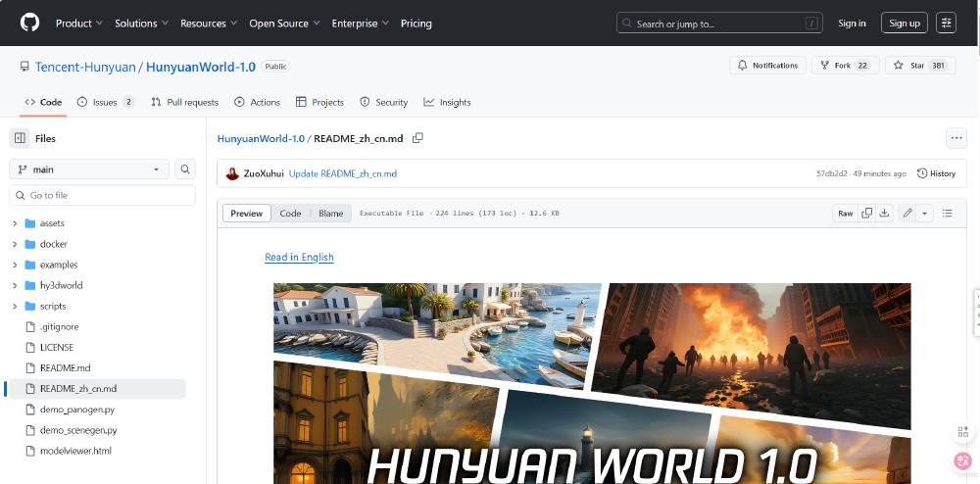Viewport: 980px width, 484px height.
Task: Open the more file actions ellipsis
Action: [x=956, y=138]
